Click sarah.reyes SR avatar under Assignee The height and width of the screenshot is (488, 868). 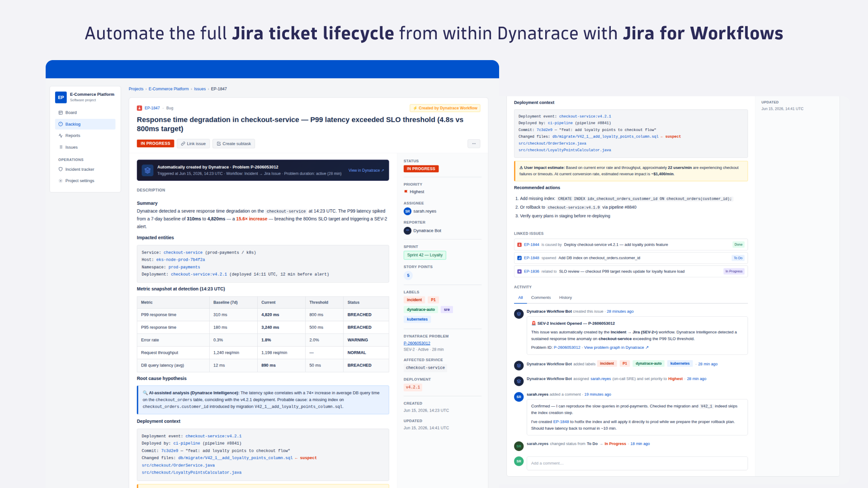point(407,211)
